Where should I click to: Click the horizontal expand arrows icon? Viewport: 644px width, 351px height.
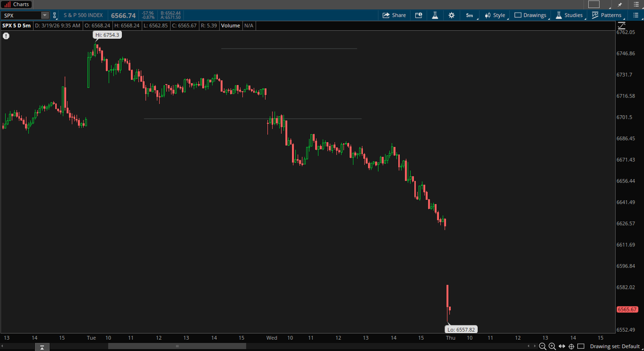click(562, 346)
